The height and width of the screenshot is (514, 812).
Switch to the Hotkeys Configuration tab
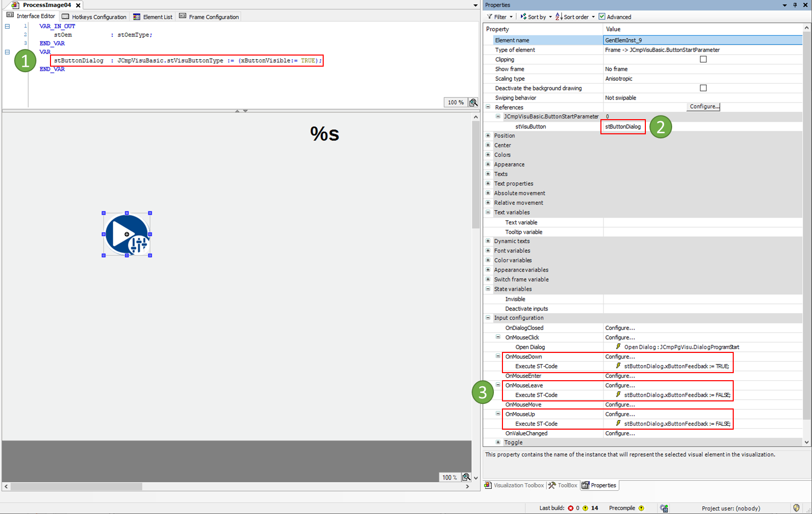click(94, 17)
